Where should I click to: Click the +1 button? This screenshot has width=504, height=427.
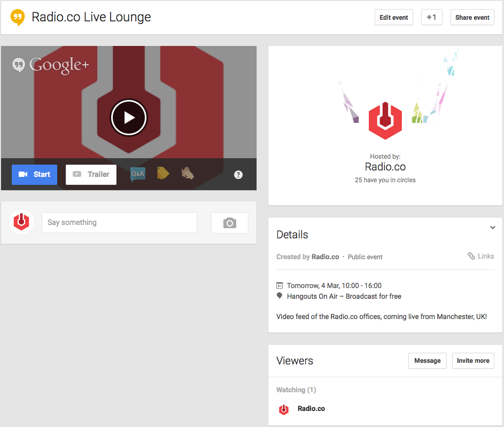point(432,17)
